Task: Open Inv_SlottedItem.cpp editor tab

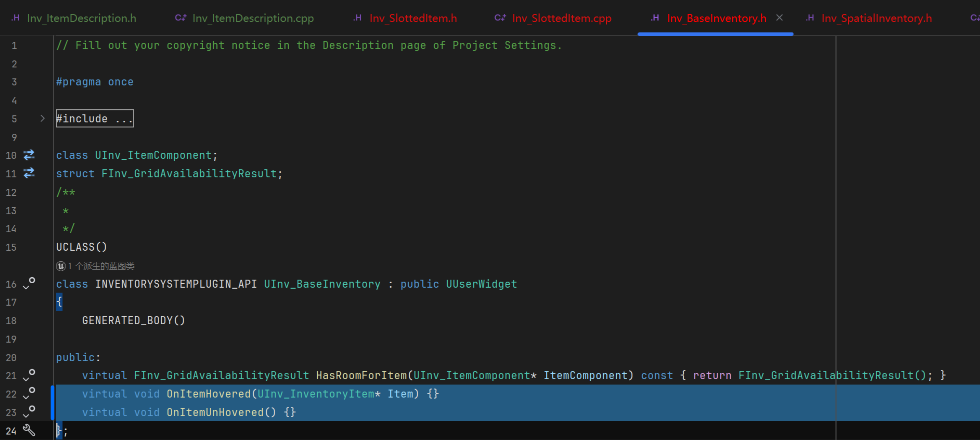Action: (561, 18)
